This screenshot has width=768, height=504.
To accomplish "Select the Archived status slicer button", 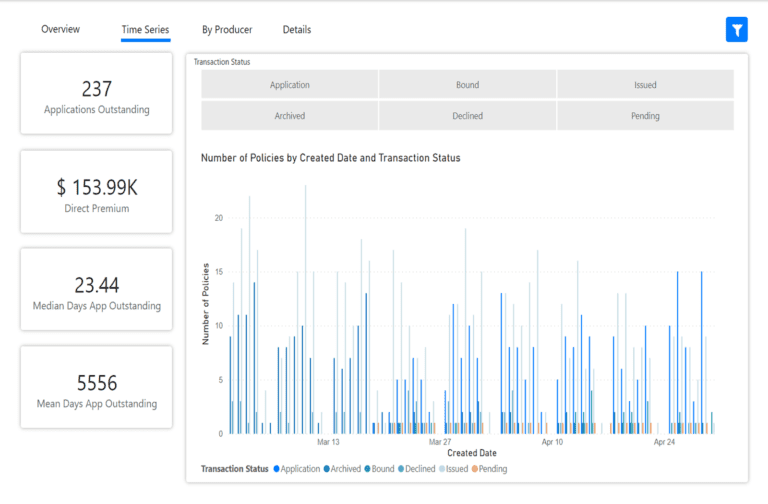I will (x=289, y=116).
